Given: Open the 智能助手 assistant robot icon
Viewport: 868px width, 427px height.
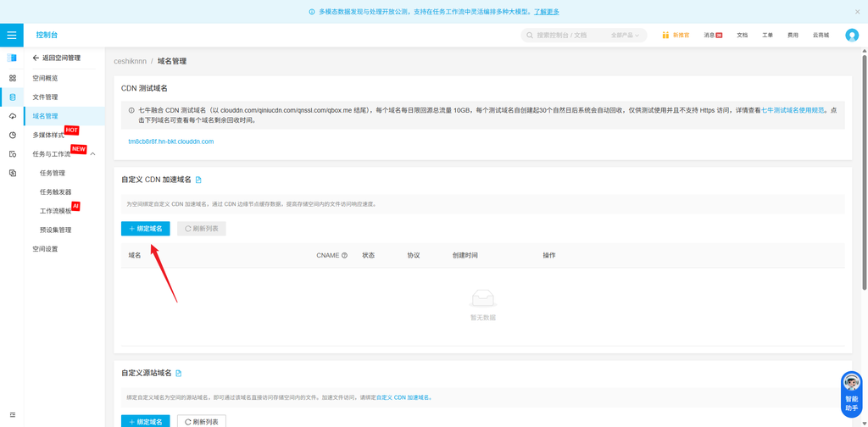Looking at the screenshot, I should (x=851, y=394).
